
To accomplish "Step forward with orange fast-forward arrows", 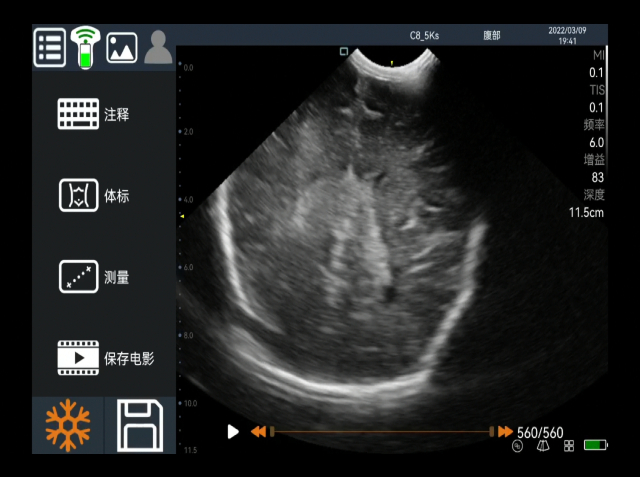I will click(x=505, y=432).
